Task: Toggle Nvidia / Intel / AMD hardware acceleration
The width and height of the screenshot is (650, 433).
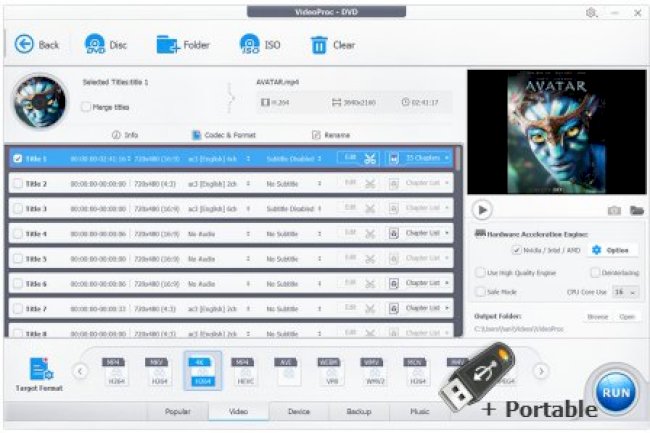Action: pos(516,250)
